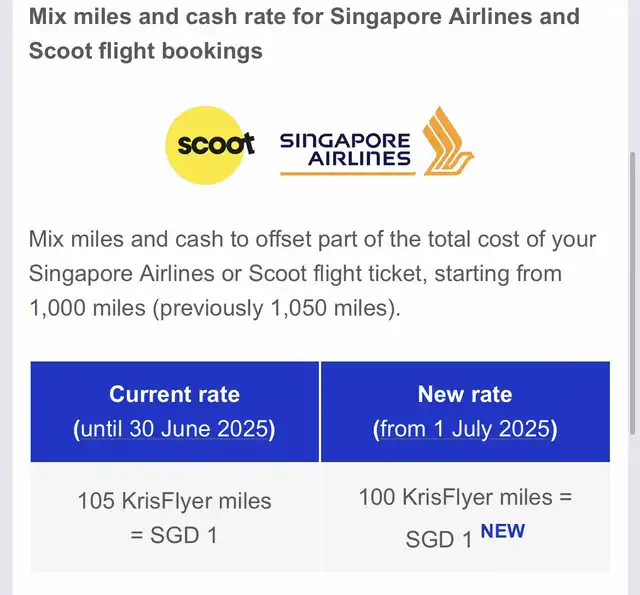Click the 100 KrisFlyer miles rate cell

tap(465, 517)
